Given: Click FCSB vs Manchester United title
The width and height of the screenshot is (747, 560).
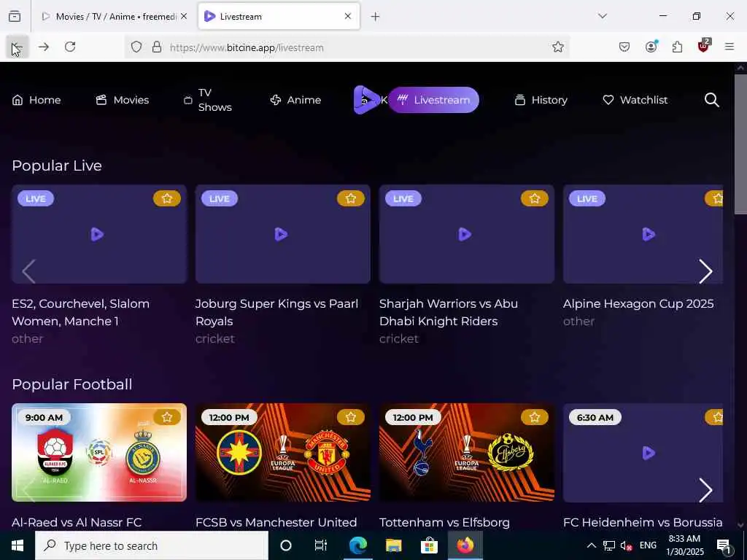Looking at the screenshot, I should coord(276,522).
